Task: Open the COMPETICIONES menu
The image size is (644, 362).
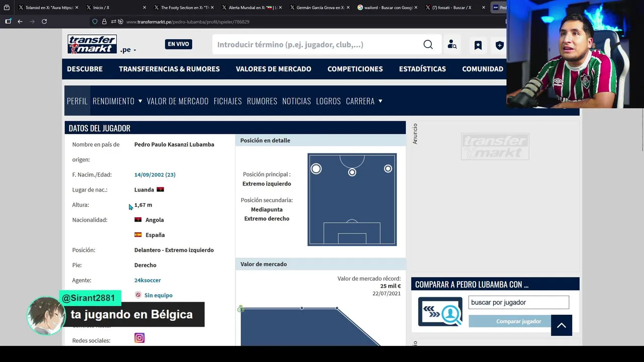Action: pyautogui.click(x=355, y=69)
